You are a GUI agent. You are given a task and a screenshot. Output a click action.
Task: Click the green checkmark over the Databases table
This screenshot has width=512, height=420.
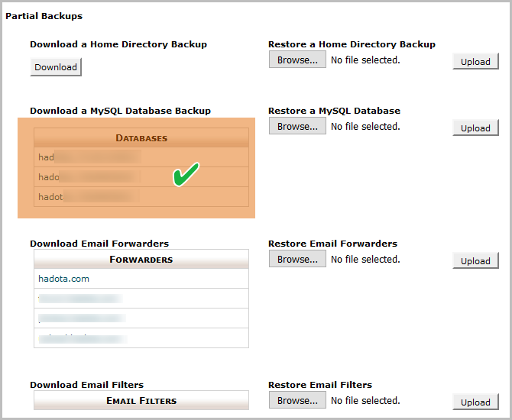point(185,174)
